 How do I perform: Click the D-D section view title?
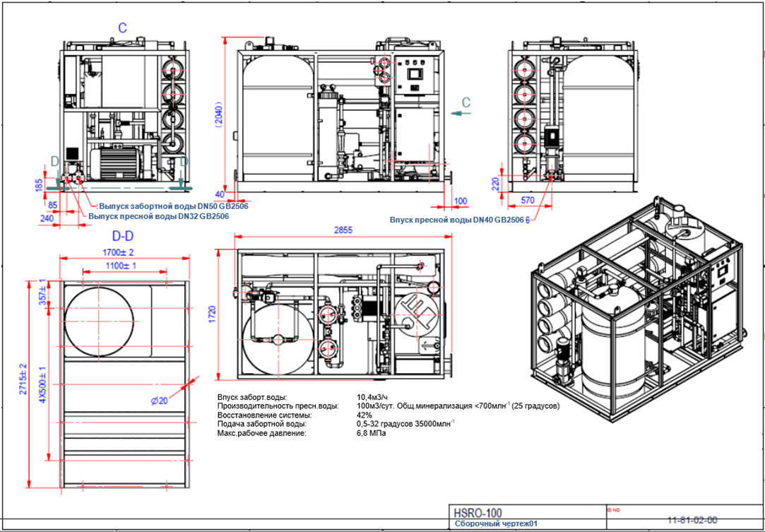click(122, 235)
